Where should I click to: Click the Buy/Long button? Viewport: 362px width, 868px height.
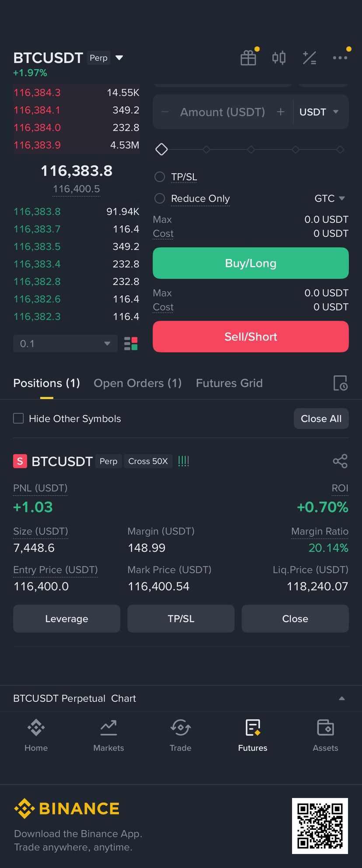251,263
